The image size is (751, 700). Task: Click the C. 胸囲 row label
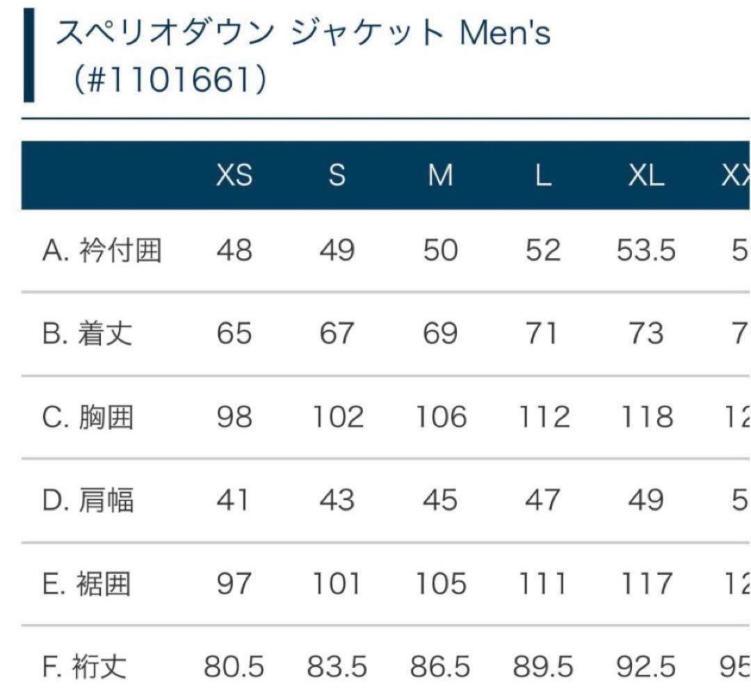click(x=86, y=417)
